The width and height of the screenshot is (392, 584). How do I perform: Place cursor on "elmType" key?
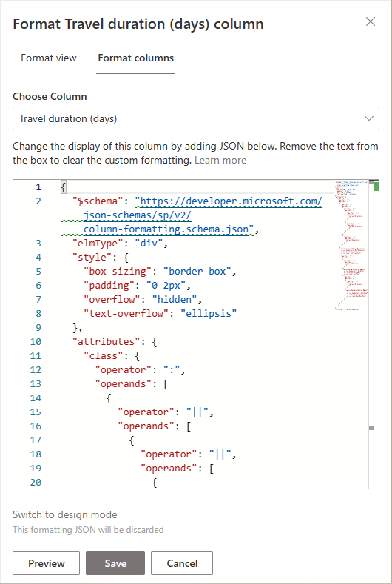click(x=98, y=244)
